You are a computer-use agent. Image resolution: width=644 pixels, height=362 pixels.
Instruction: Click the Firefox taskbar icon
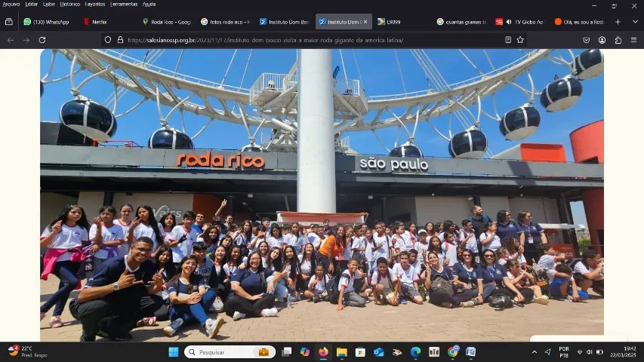[323, 352]
